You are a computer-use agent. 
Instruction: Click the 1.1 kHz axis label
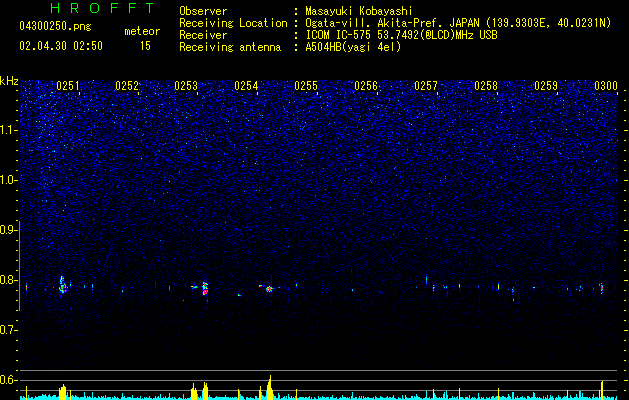click(8, 130)
